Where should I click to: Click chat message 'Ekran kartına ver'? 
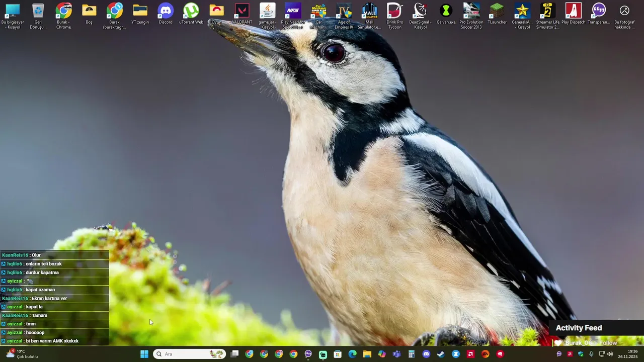49,298
